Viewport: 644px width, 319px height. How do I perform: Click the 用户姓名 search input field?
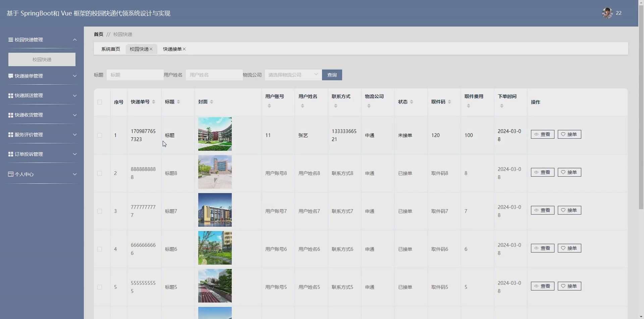click(x=214, y=75)
